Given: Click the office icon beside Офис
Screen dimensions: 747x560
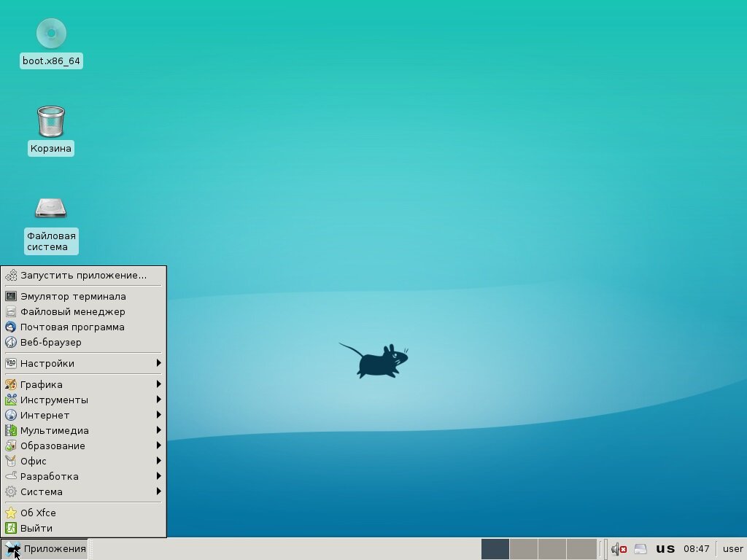Looking at the screenshot, I should (10, 461).
